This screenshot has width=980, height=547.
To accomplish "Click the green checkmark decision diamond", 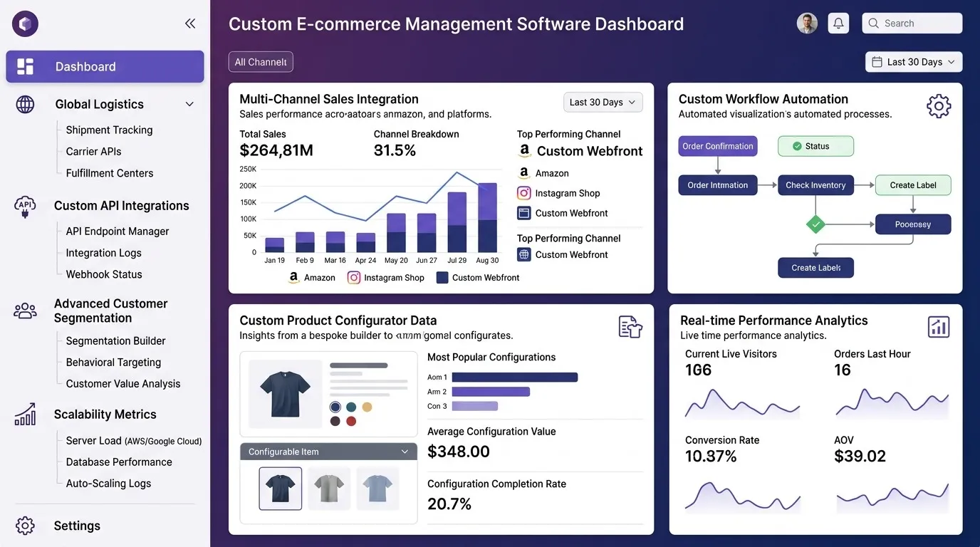I will [816, 224].
